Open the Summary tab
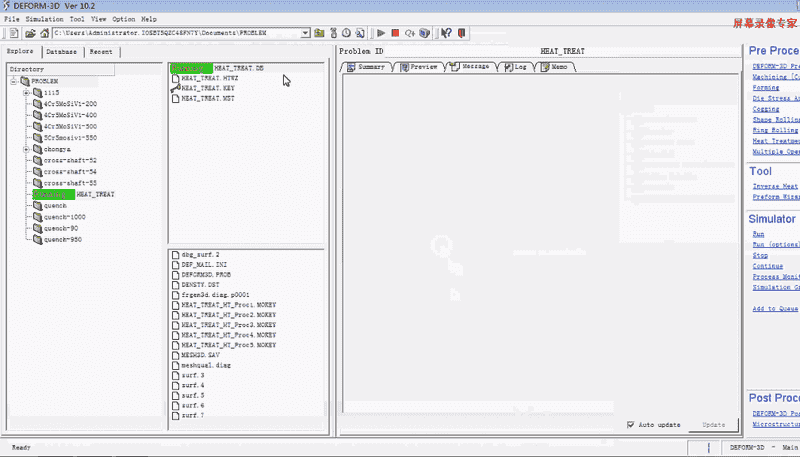The width and height of the screenshot is (800, 457). coord(366,67)
